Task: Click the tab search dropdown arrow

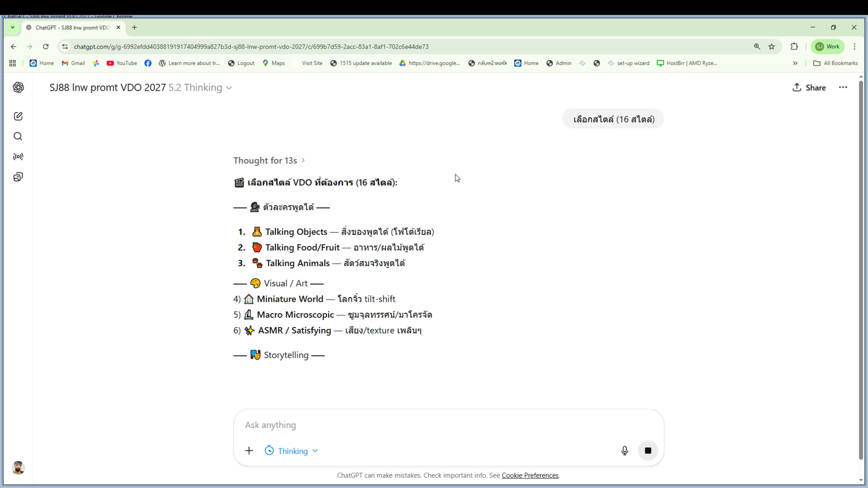Action: coord(13,28)
